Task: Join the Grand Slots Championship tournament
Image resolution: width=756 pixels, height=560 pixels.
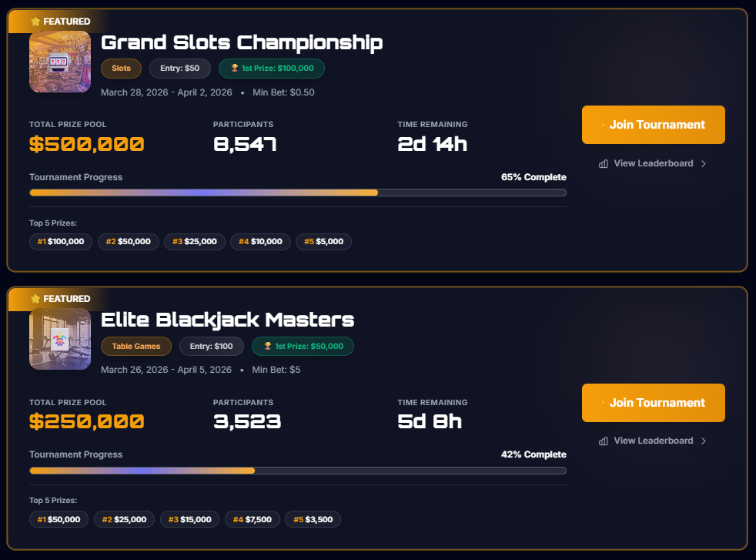Action: [654, 125]
